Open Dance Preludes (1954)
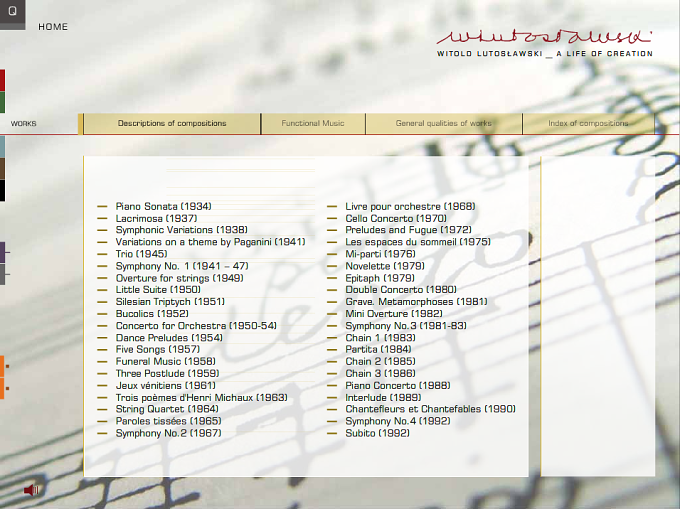Screen dimensions: 680x509 coord(169,338)
